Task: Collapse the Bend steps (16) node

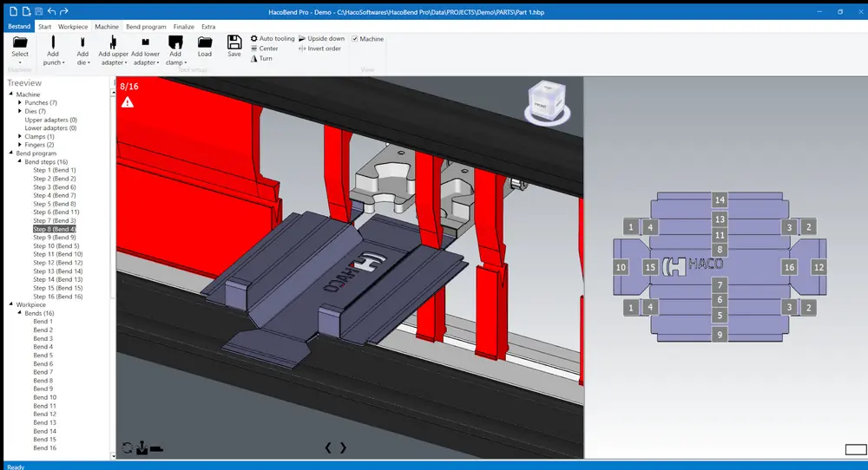Action: pyautogui.click(x=20, y=162)
